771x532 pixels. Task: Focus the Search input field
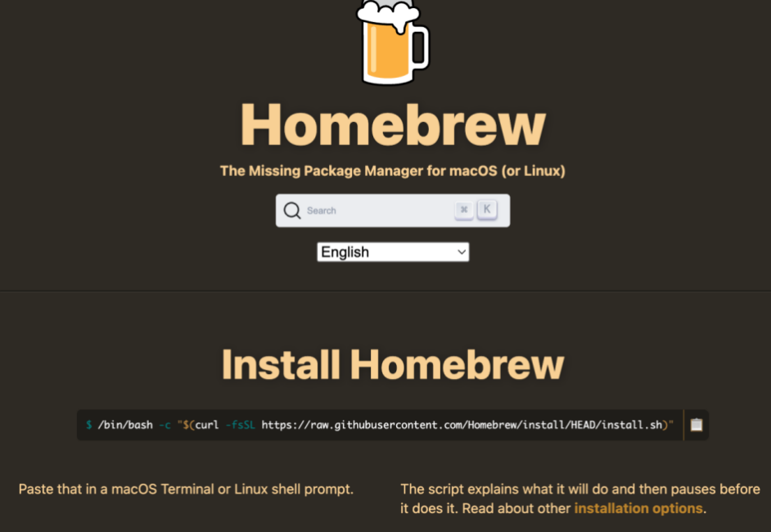[x=392, y=210]
